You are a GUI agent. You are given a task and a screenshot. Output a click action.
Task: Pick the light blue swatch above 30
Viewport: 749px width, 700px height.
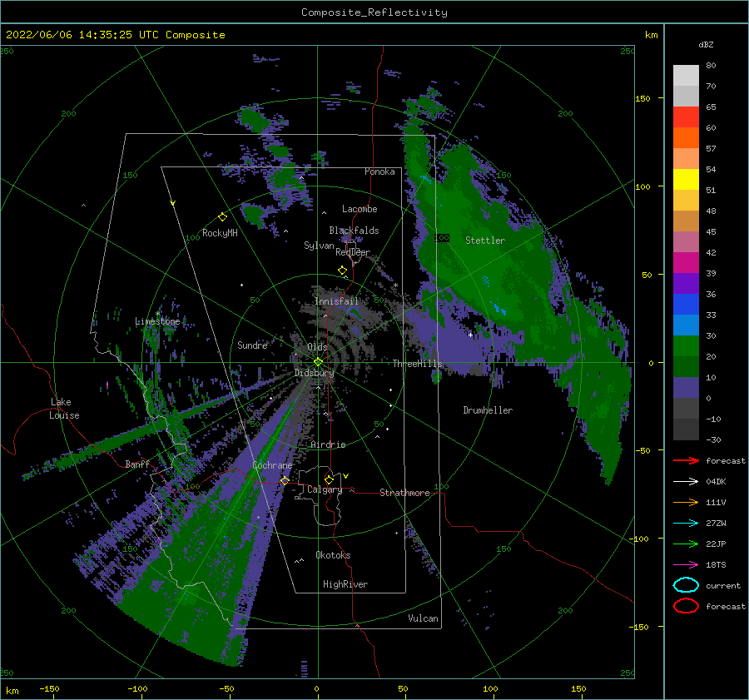pyautogui.click(x=686, y=325)
